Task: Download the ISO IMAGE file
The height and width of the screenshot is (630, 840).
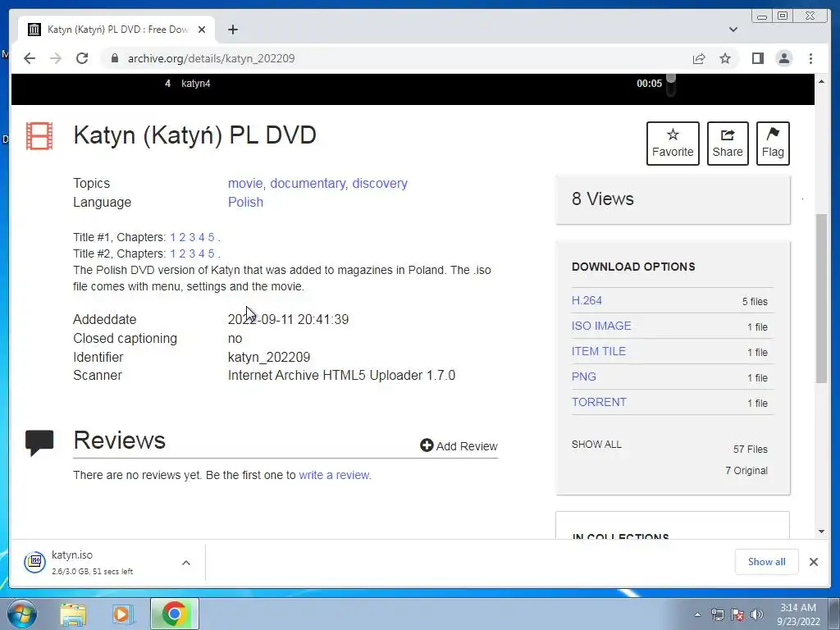Action: 601,326
